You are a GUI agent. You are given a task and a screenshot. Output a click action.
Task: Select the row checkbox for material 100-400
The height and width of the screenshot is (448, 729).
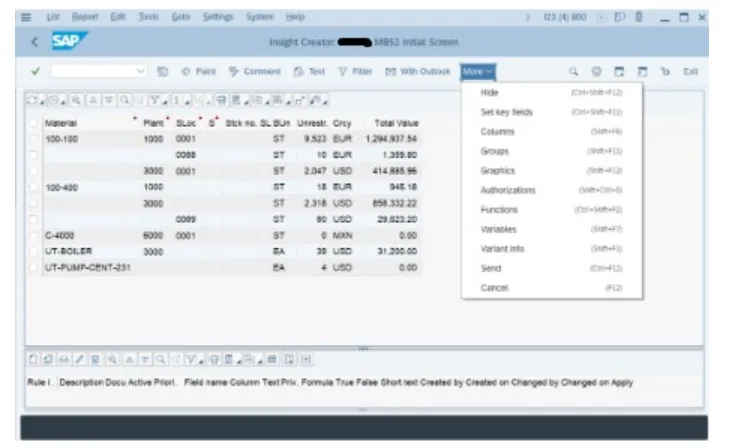(x=33, y=187)
